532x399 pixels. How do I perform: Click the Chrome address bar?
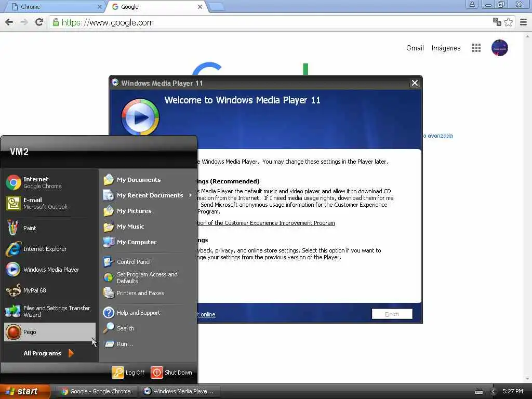(271, 22)
